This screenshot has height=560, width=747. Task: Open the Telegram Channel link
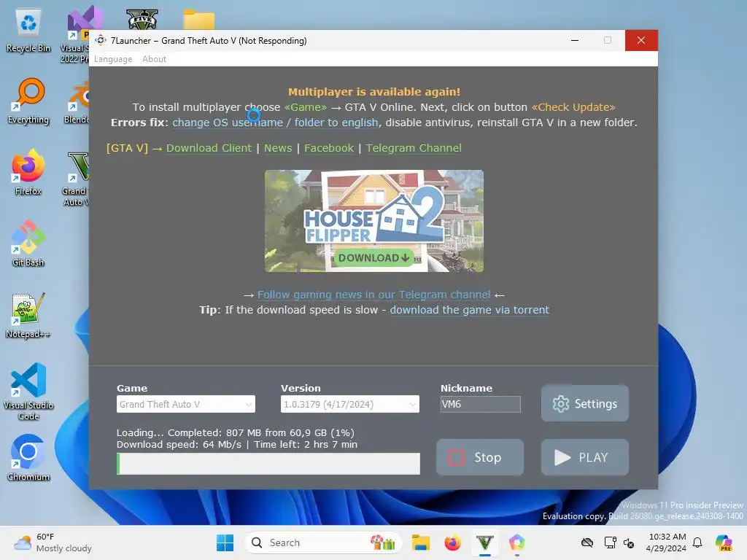[414, 148]
